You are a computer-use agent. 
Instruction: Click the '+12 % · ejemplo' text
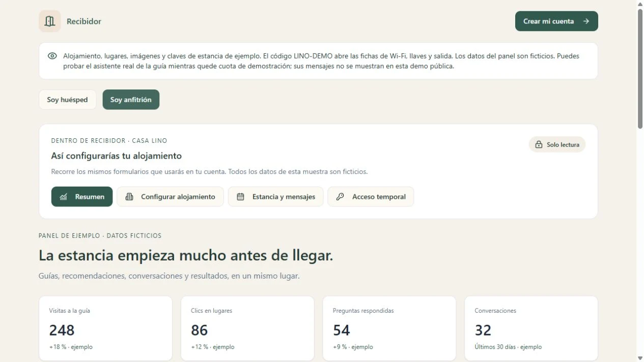213,347
